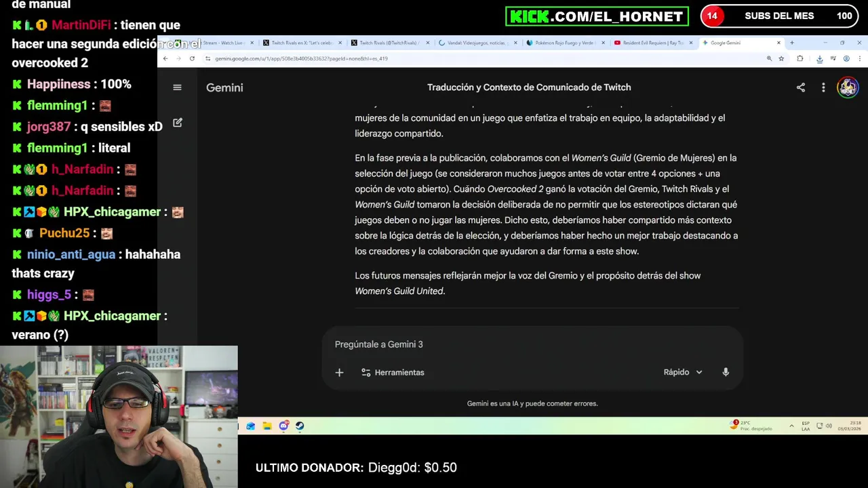This screenshot has height=488, width=868.
Task: Open ESP LAA keyboard language switcher
Action: tap(806, 426)
